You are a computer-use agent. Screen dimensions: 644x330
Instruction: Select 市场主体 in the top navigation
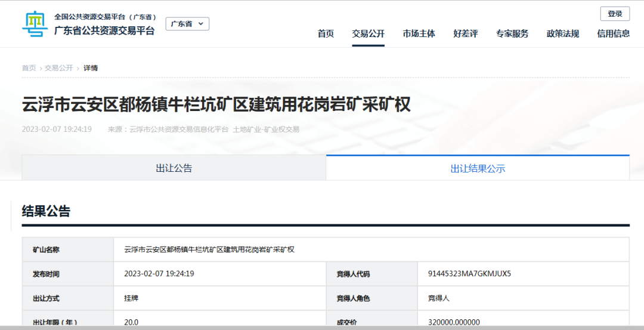pyautogui.click(x=419, y=33)
